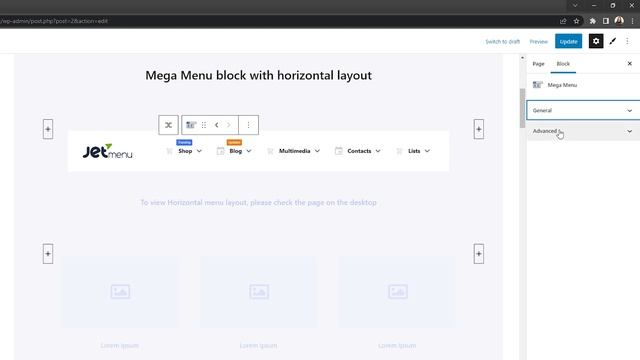Viewport: 640px width, 360px height.
Task: Click the JetMenu logo
Action: pos(107,151)
